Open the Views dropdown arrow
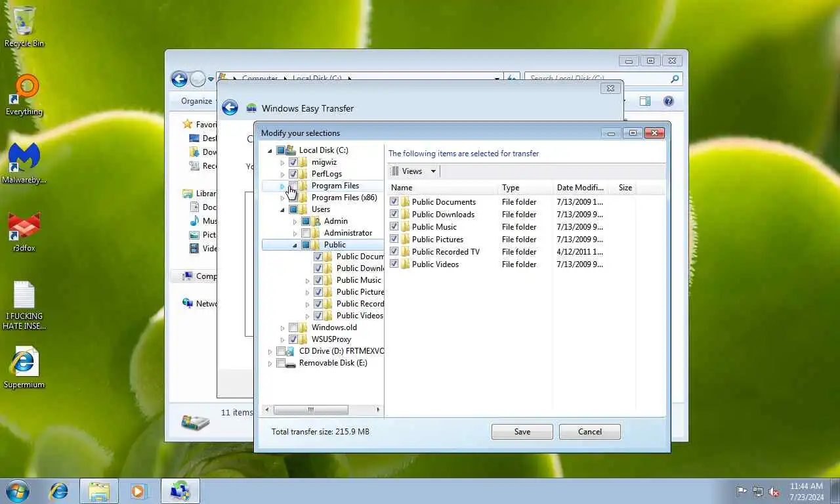This screenshot has height=504, width=840. click(433, 171)
